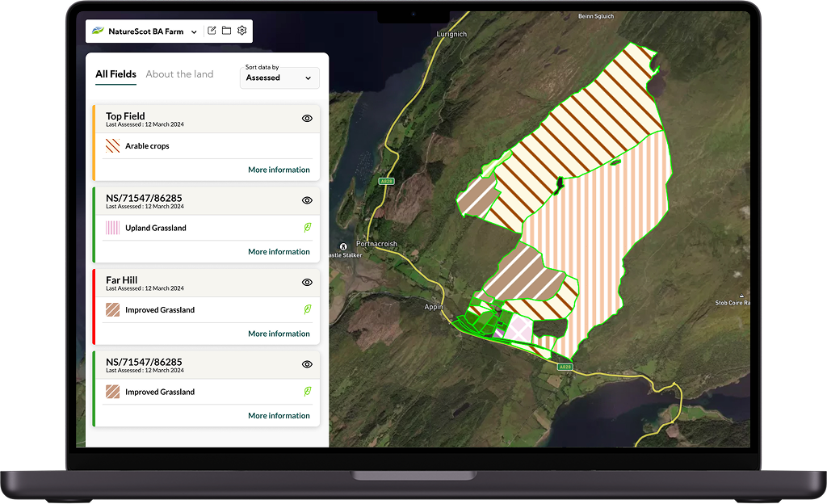Select the leaf icon on the Far Hill card
Image resolution: width=827 pixels, height=504 pixels.
click(307, 309)
